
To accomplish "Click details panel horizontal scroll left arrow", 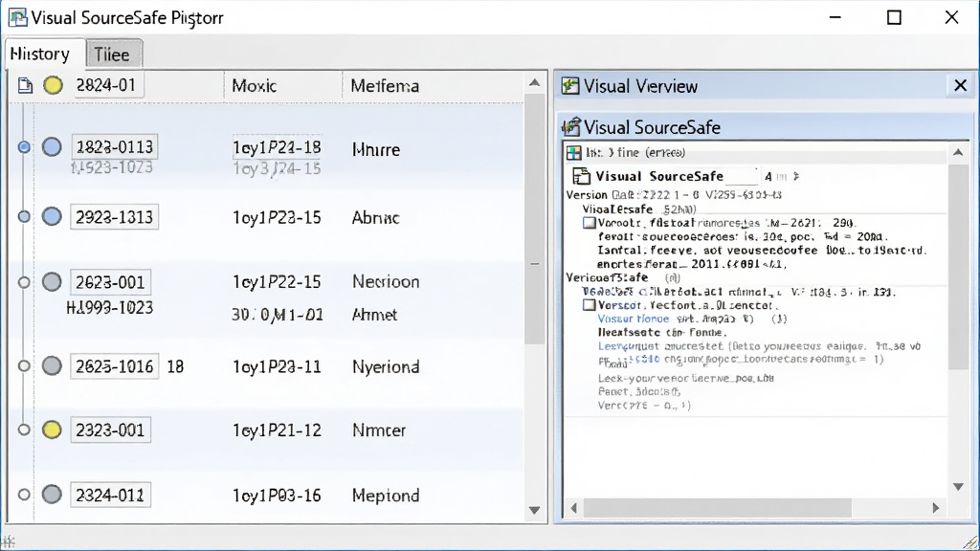I will click(574, 508).
